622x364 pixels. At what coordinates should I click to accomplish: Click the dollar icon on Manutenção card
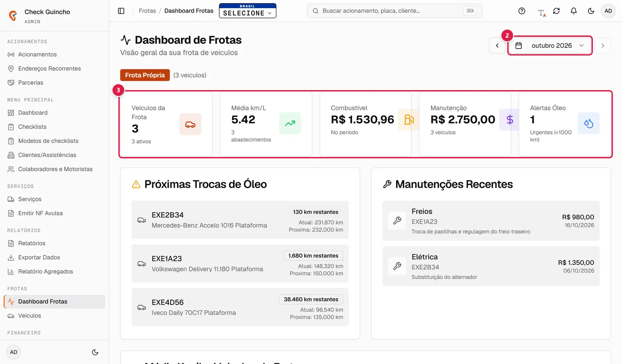point(509,120)
